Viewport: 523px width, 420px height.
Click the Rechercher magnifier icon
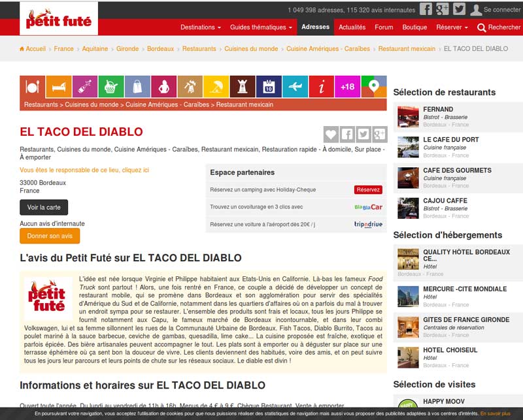[481, 27]
